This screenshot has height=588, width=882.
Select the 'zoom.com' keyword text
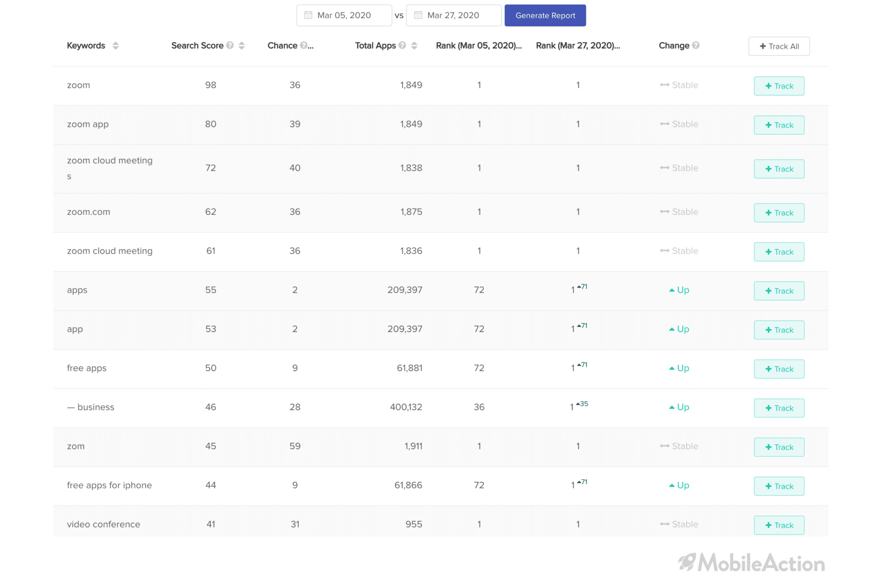click(x=89, y=212)
